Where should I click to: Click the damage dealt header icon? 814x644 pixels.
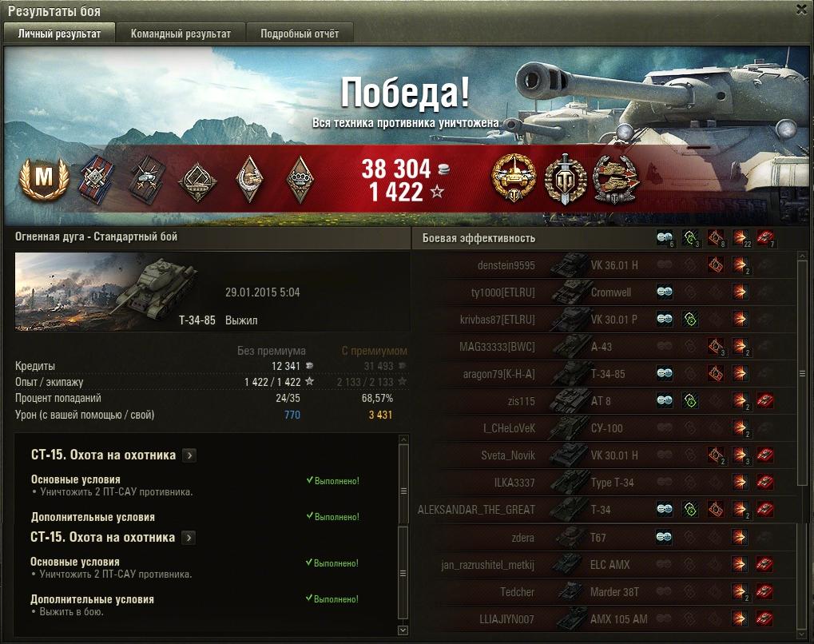[x=741, y=238]
